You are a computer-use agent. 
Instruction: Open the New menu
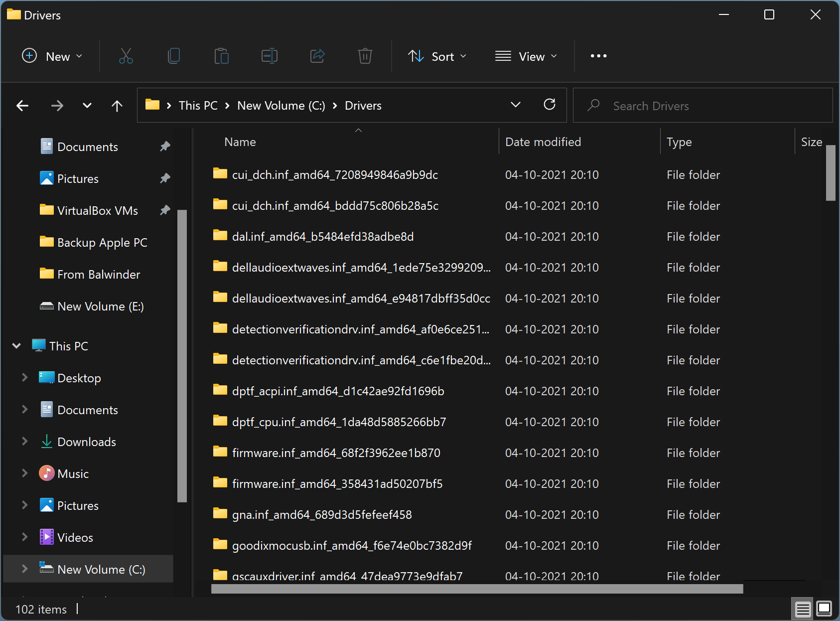pyautogui.click(x=52, y=56)
